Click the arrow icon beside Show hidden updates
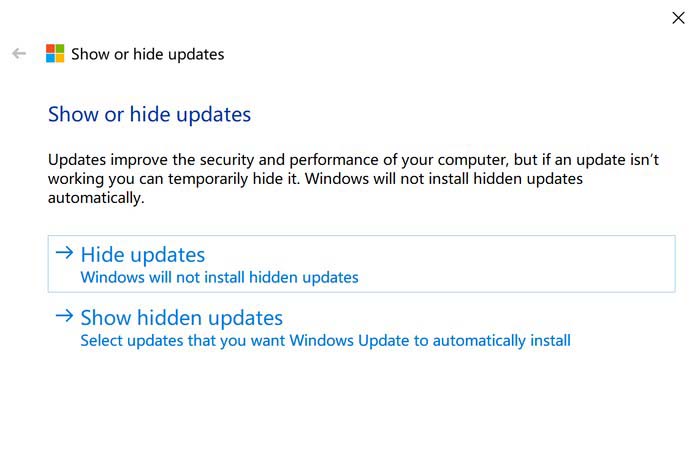Image resolution: width=700 pixels, height=457 pixels. [65, 317]
